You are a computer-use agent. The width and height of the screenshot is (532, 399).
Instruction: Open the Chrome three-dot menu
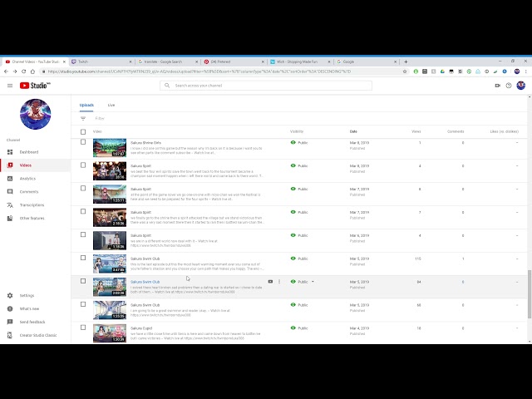(526, 71)
